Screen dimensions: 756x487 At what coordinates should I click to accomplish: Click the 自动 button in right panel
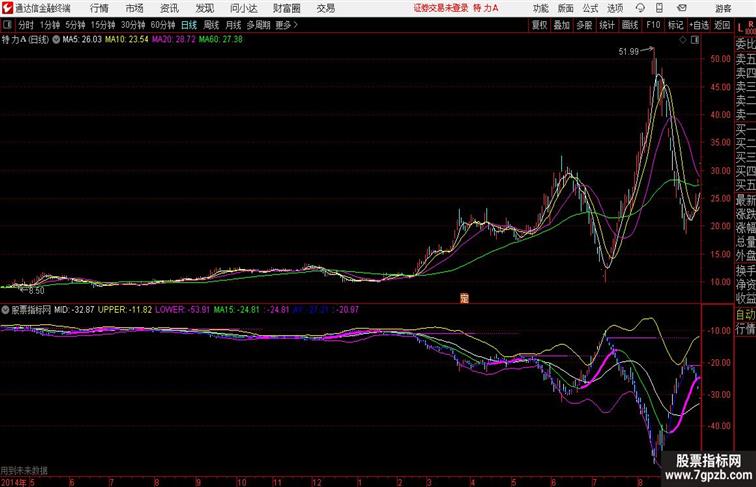click(x=745, y=314)
